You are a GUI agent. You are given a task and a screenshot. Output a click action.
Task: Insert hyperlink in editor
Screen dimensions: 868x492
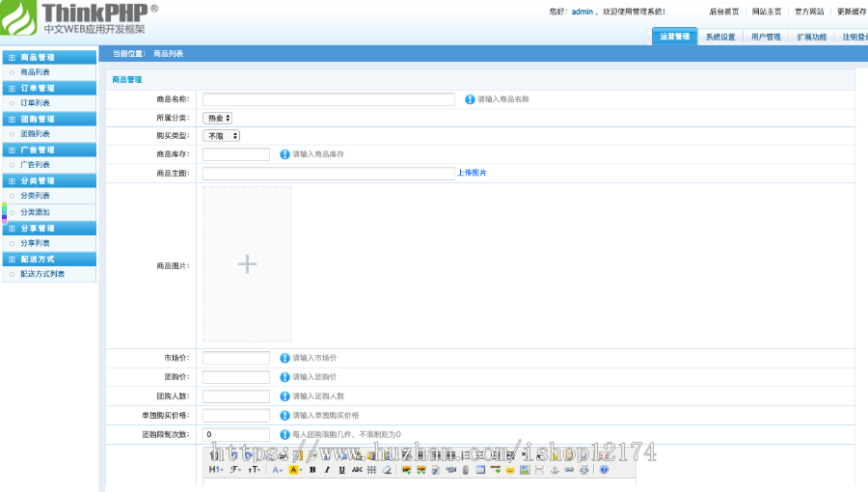pyautogui.click(x=569, y=470)
